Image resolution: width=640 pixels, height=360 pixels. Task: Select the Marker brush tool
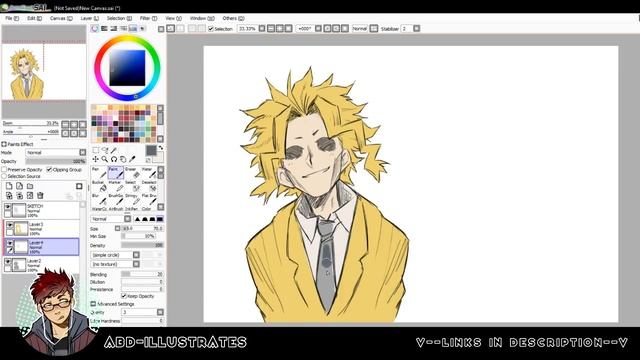(x=116, y=186)
